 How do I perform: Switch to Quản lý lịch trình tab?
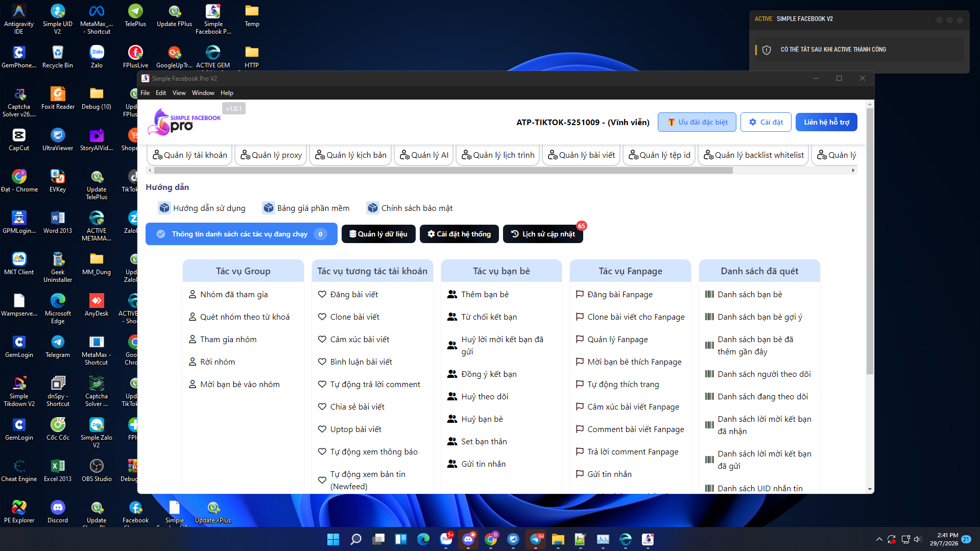pyautogui.click(x=498, y=155)
